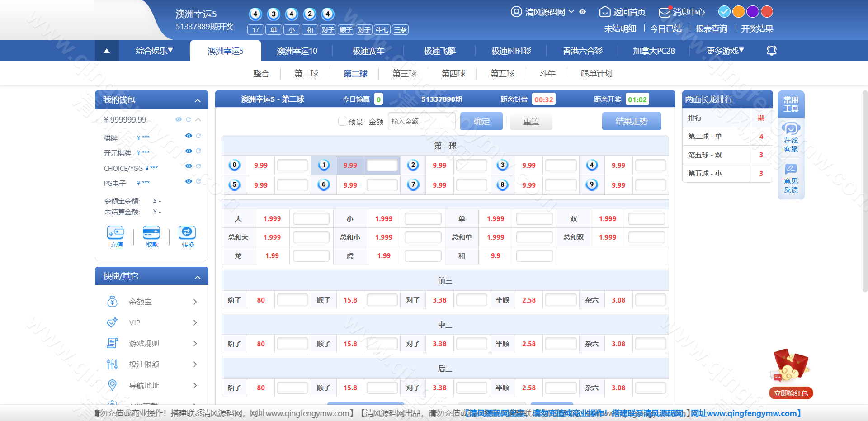Viewport: 868px width, 421px height.
Task: Select the 斗牛 sub-tab
Action: [x=547, y=73]
